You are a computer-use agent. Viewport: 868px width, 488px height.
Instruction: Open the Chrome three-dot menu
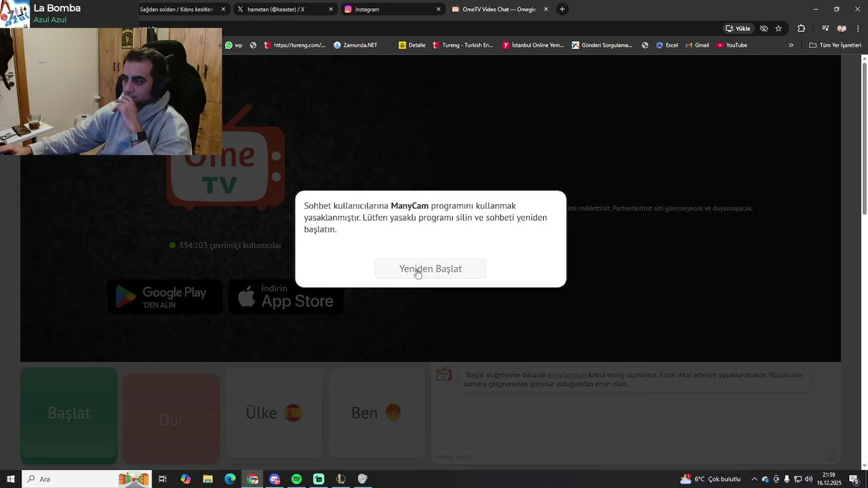(x=859, y=28)
